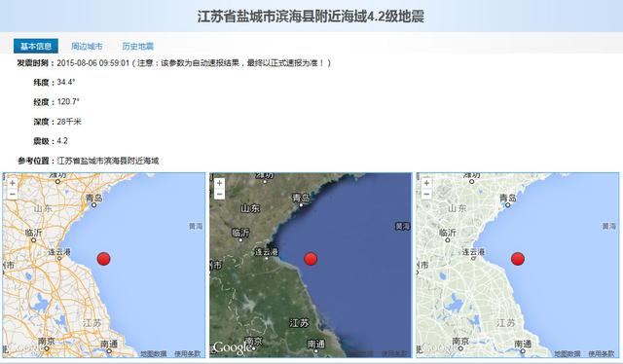623x364 pixels.
Task: Open 使用条款 link on right map
Action: coord(602,353)
